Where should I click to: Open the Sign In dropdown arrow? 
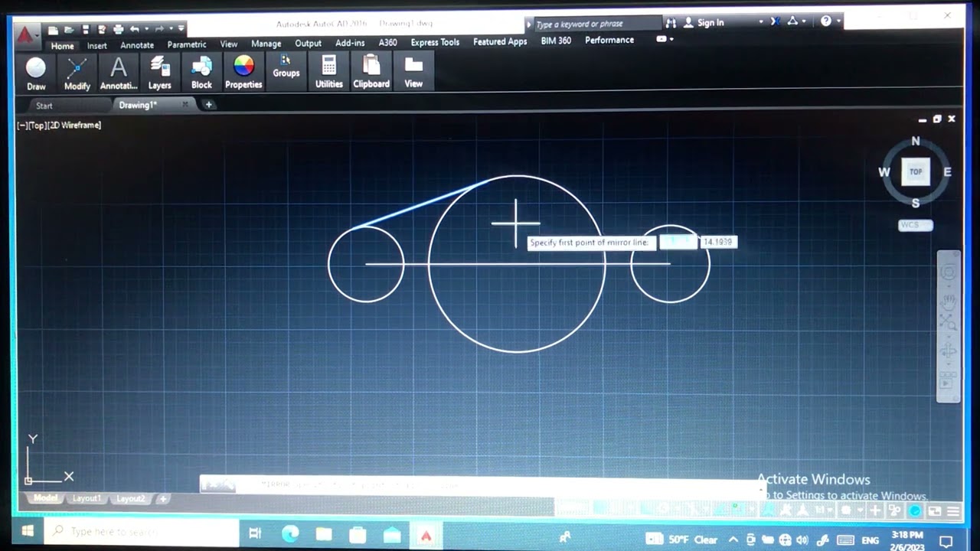[x=761, y=21]
